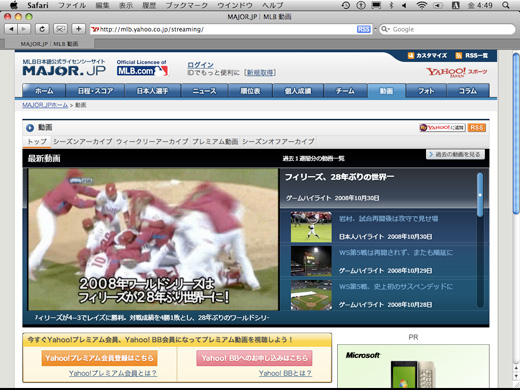Screen dimensions: 520x390
Task: Select the チーム navigation tab
Action: pyautogui.click(x=345, y=91)
